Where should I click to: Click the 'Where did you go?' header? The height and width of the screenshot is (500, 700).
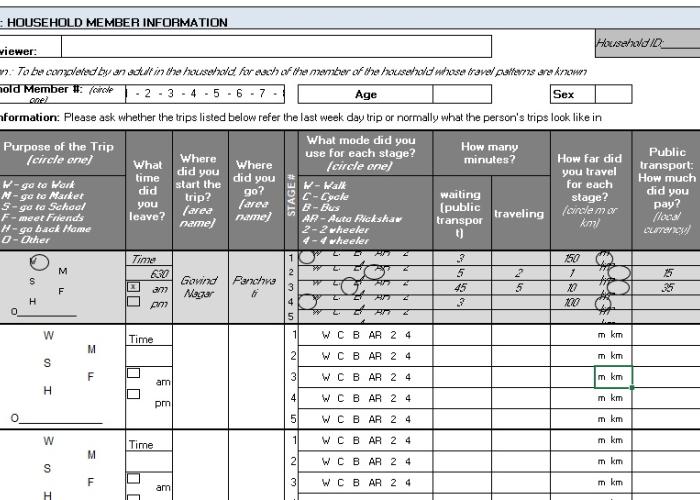pos(256,191)
